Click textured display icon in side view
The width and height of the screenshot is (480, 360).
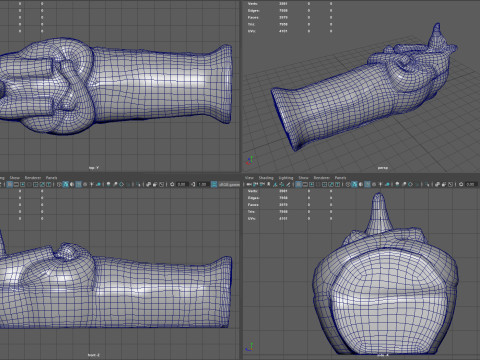(x=374, y=184)
